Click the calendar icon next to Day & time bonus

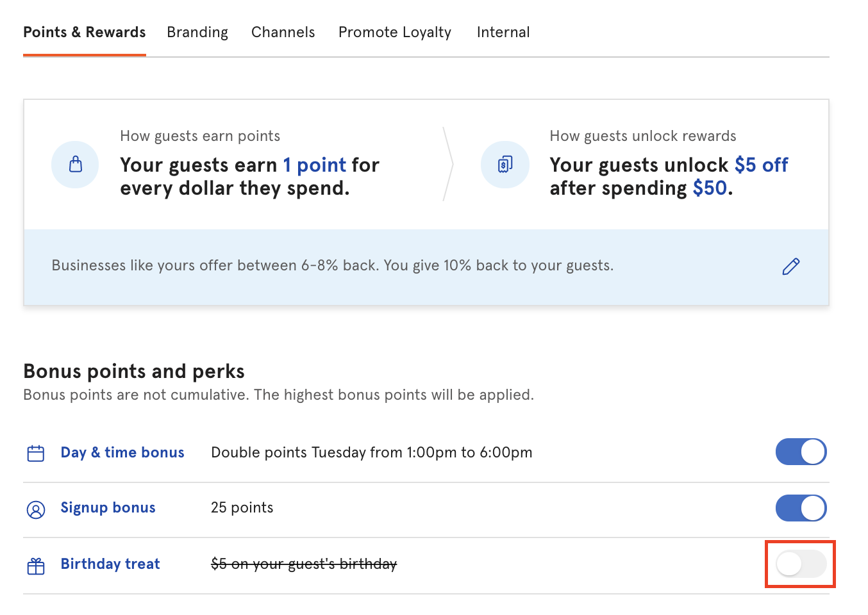click(x=35, y=452)
